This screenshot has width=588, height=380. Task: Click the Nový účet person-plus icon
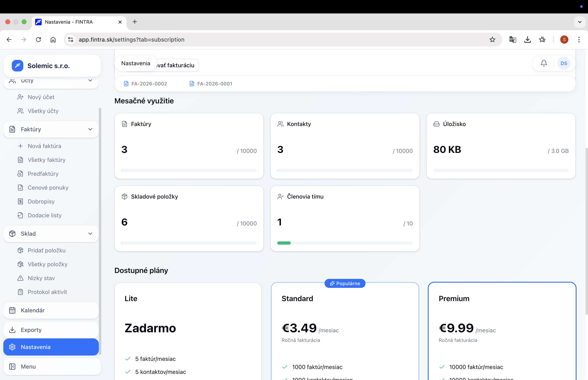(20, 97)
